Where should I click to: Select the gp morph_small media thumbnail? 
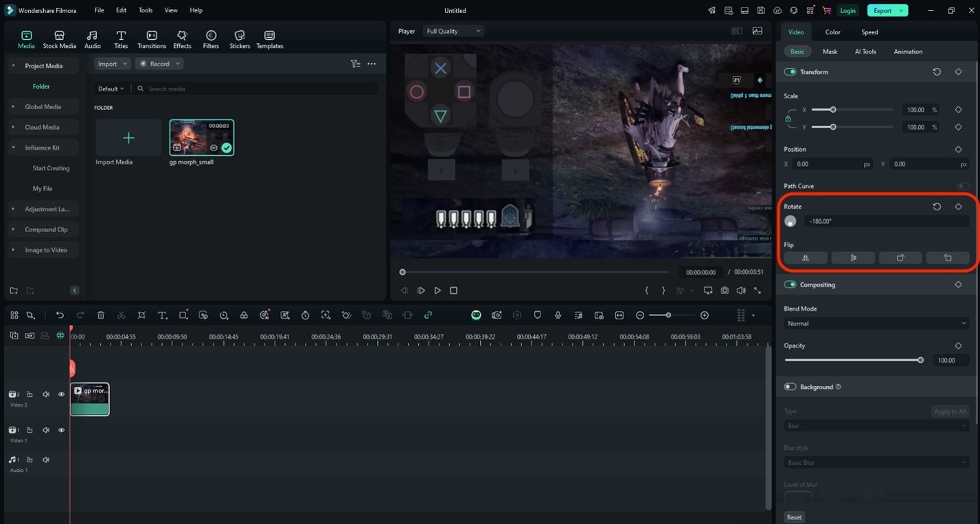click(x=201, y=137)
